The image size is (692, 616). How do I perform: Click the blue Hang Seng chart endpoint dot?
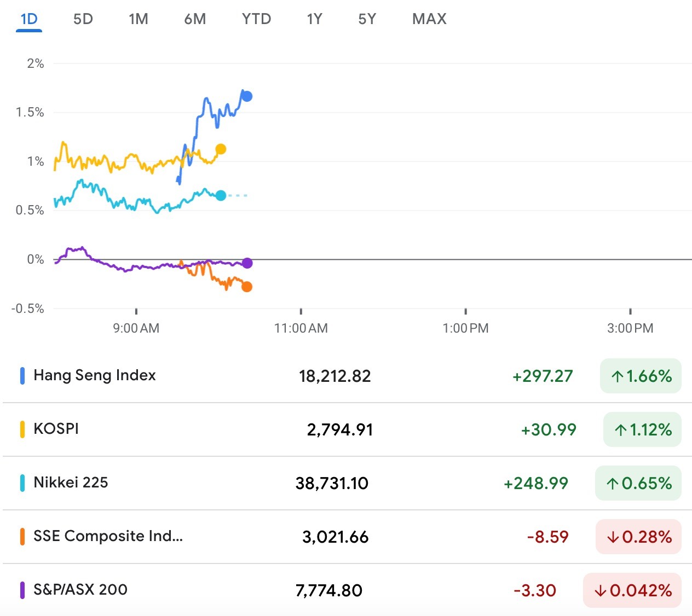tap(247, 96)
